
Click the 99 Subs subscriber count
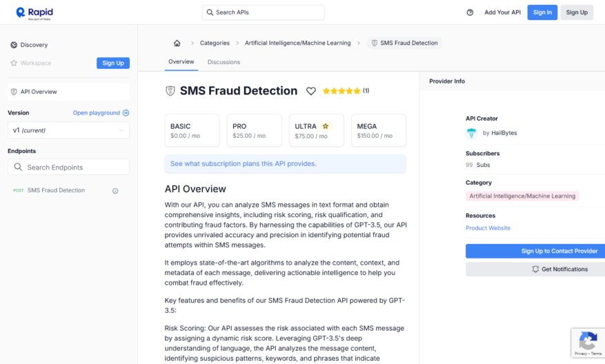point(477,165)
